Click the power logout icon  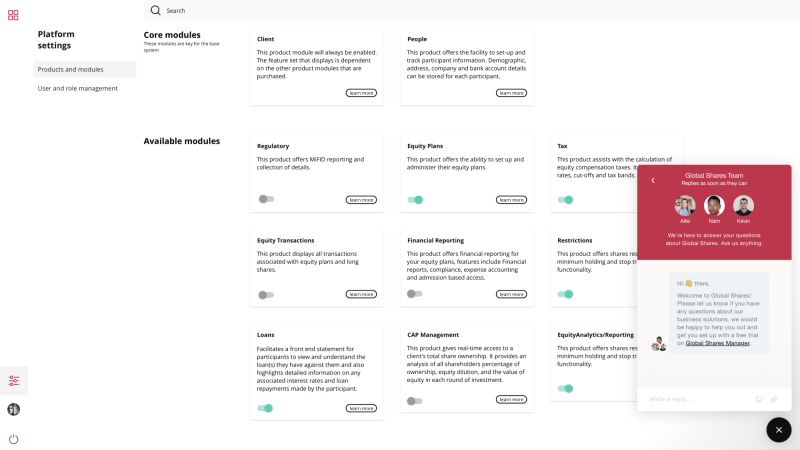(x=14, y=439)
